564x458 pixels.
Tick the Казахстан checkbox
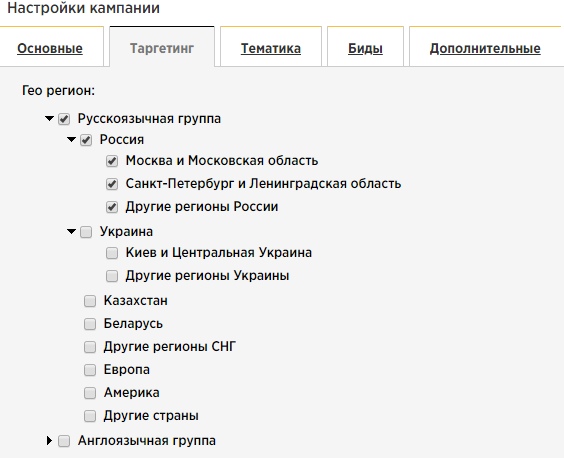coord(90,301)
